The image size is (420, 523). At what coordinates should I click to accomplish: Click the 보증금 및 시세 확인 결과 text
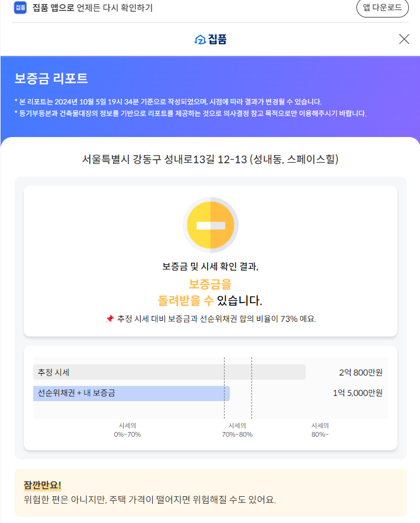pyautogui.click(x=210, y=266)
